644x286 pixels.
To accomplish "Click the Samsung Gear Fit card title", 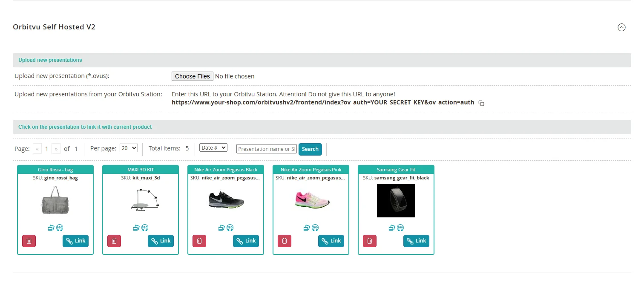I will click(396, 170).
